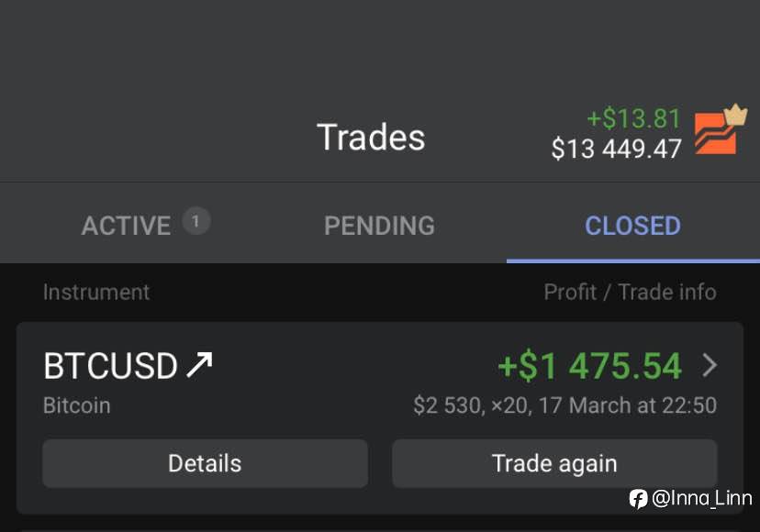Click the account balance $13 449.47
Screen dimensions: 760x532
pos(616,149)
